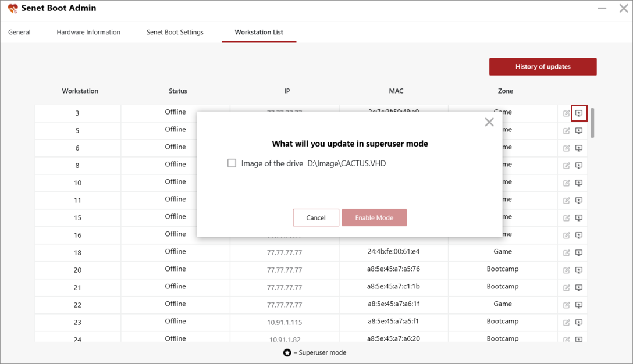Enable superuser mode icon for workstation 22
Viewport: 633px width, 364px height.
(579, 305)
